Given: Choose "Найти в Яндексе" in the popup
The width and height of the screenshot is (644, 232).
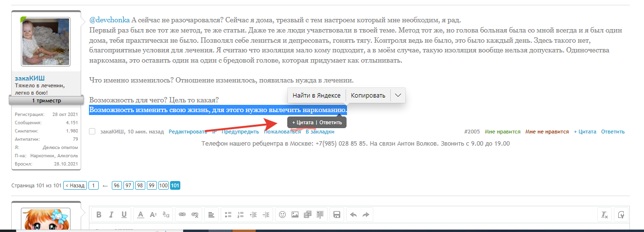Looking at the screenshot, I should [x=316, y=96].
